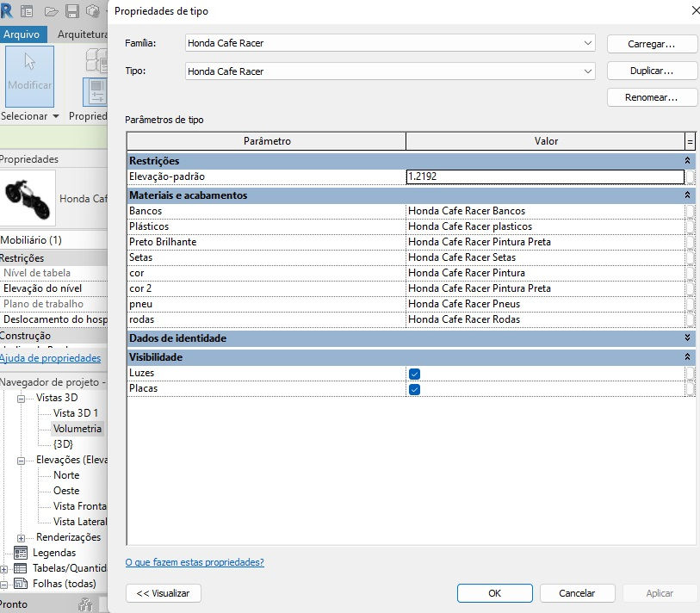Screen dimensions: 700x613
Task: Click the Duplicar... button
Action: coord(651,71)
